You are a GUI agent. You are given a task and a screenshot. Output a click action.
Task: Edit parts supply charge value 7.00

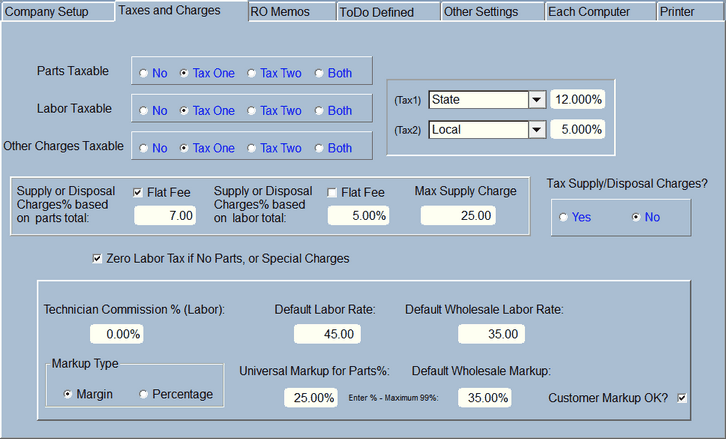tap(165, 215)
